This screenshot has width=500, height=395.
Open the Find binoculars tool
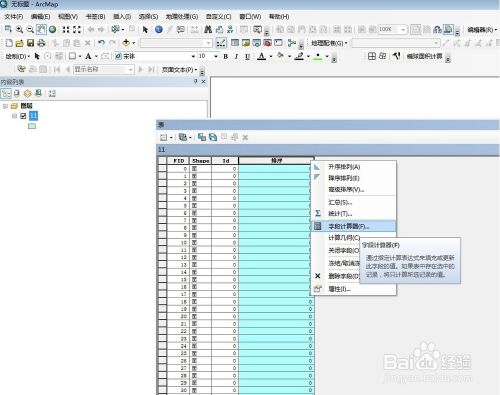(x=208, y=30)
